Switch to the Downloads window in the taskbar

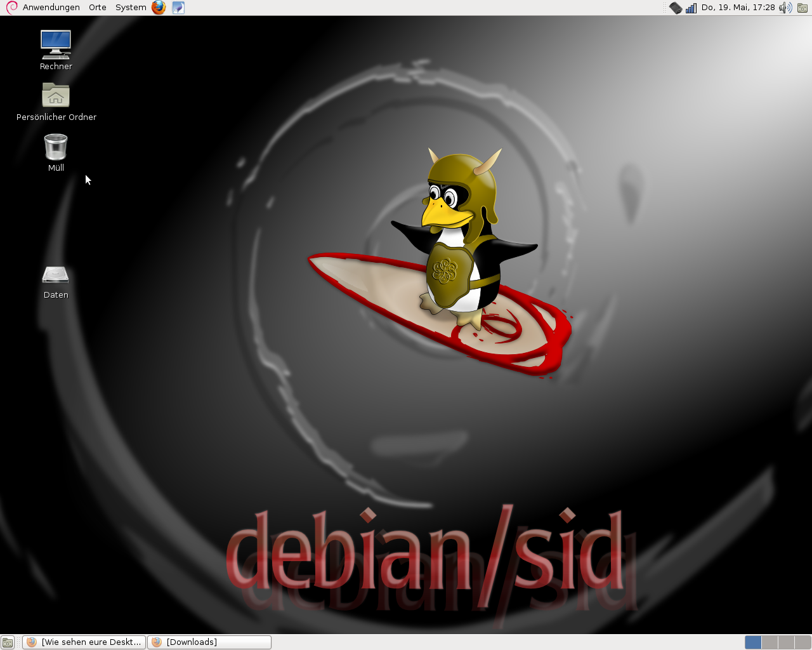tap(209, 642)
